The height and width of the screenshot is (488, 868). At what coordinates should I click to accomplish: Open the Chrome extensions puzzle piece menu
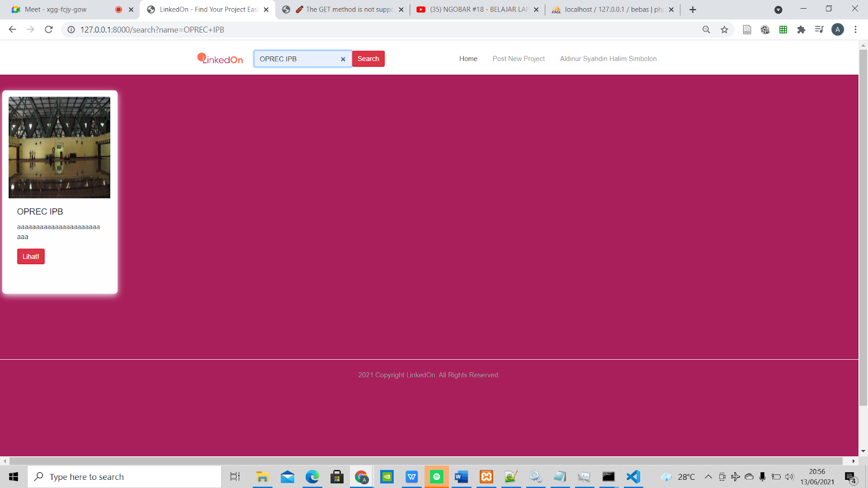pos(801,30)
